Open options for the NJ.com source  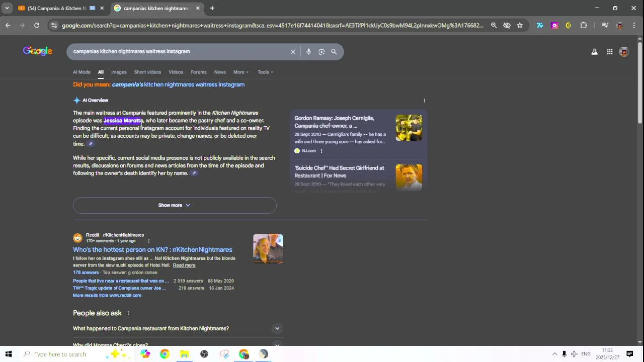pyautogui.click(x=321, y=151)
